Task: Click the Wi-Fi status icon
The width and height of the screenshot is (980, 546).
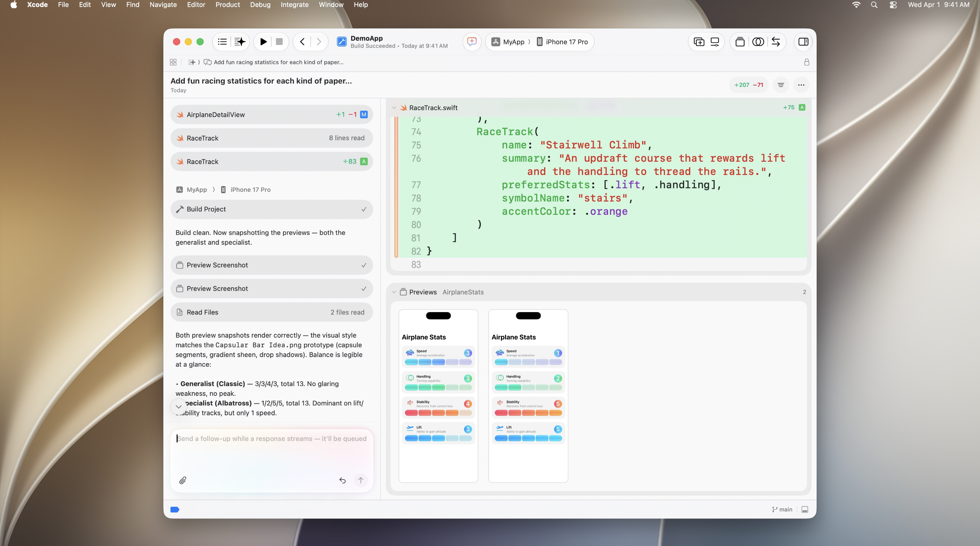Action: click(856, 4)
